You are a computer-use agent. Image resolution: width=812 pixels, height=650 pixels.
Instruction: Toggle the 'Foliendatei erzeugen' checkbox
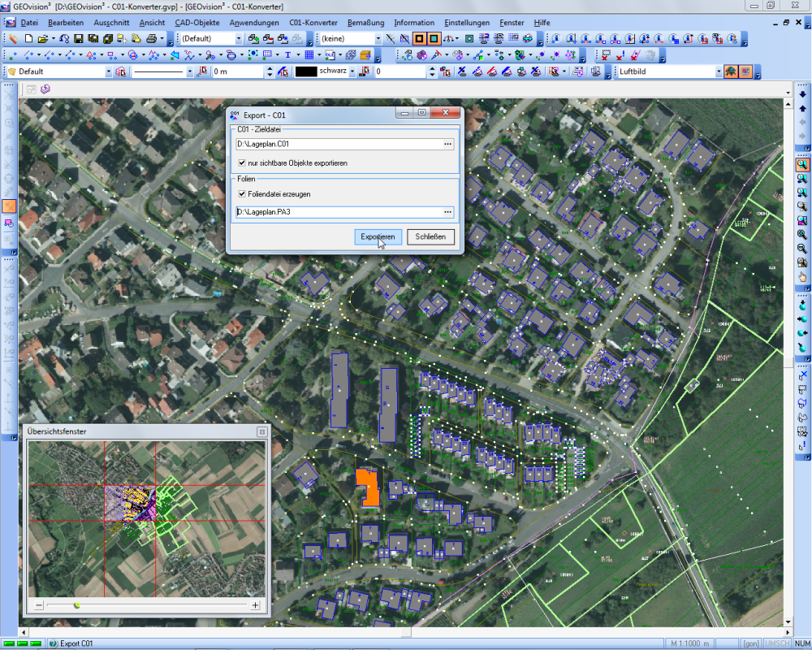242,194
